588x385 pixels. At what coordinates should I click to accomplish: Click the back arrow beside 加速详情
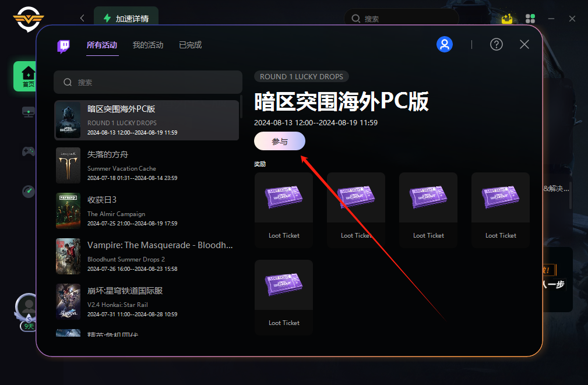(x=82, y=19)
